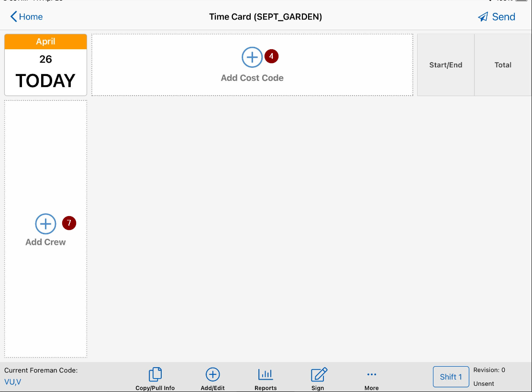Select the Start/End column header
Screen dimensions: 532x392
[x=445, y=65]
